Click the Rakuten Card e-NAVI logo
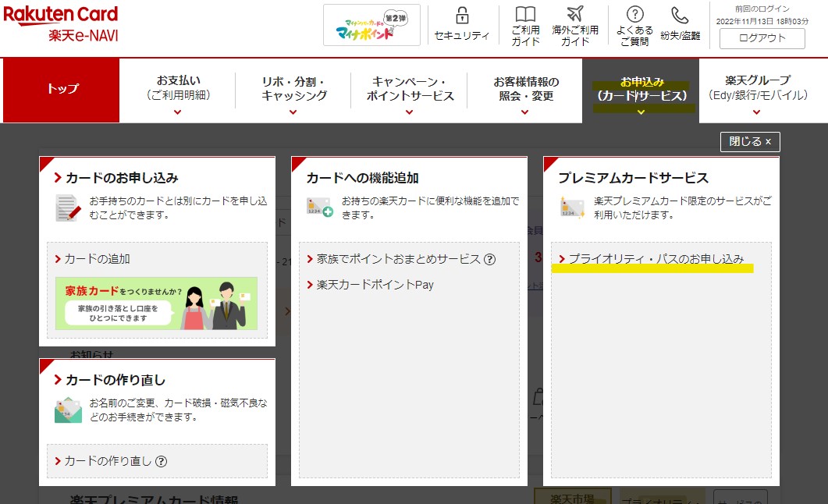This screenshot has width=828, height=504. pyautogui.click(x=61, y=23)
